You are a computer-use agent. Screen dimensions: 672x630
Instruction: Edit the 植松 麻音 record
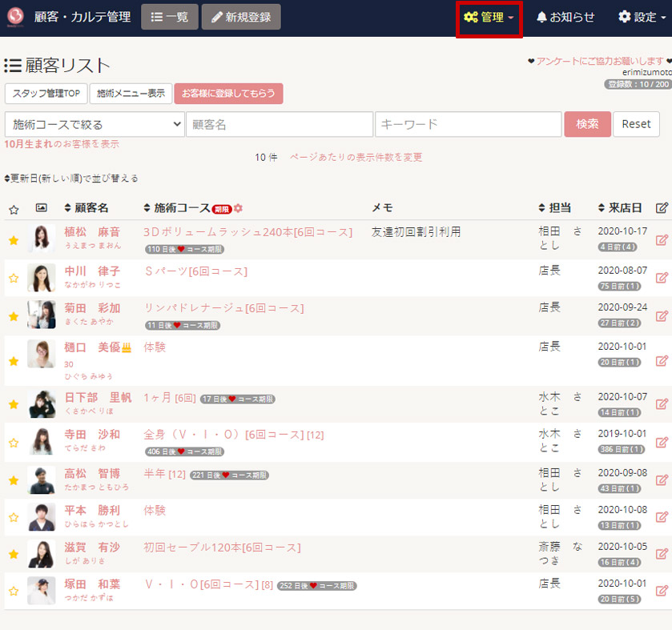(x=662, y=240)
